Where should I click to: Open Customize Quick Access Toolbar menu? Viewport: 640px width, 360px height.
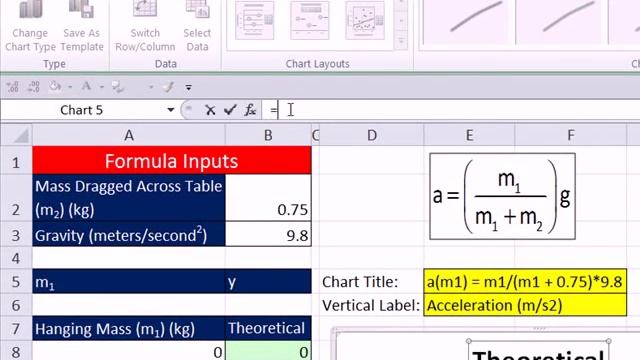point(188,87)
